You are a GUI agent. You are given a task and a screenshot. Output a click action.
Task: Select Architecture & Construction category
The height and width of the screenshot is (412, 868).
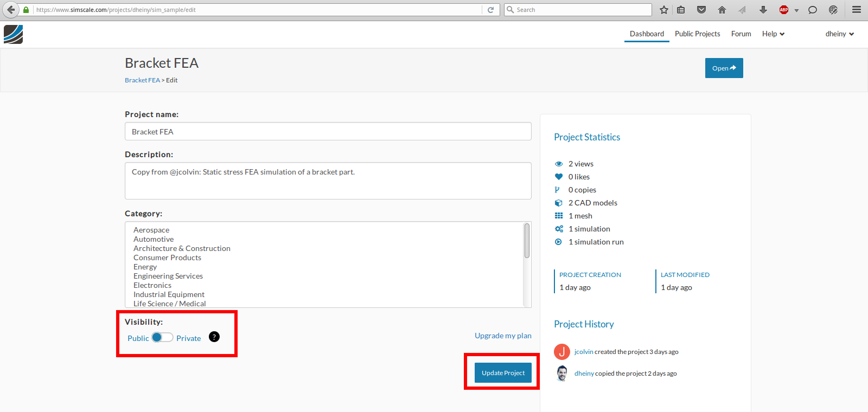pos(182,248)
